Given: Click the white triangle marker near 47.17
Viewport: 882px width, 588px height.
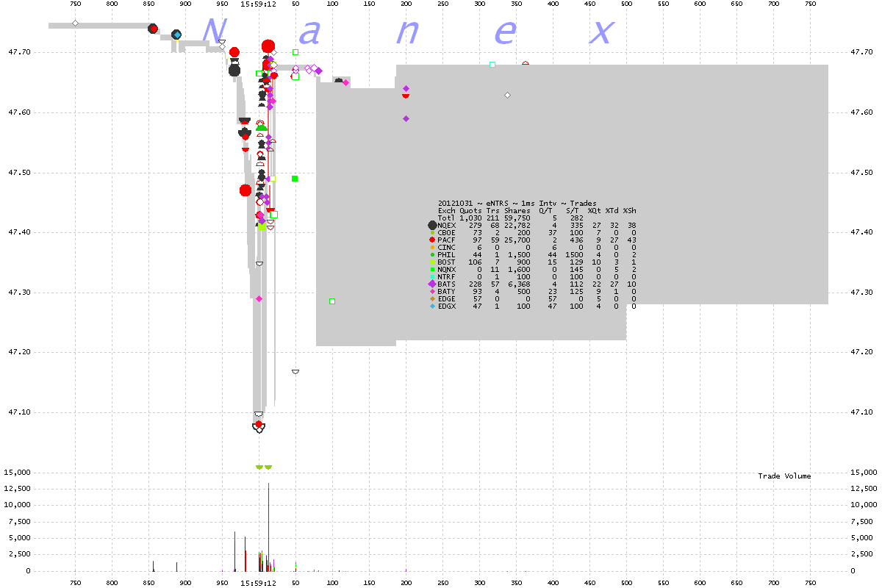Looking at the screenshot, I should [295, 372].
